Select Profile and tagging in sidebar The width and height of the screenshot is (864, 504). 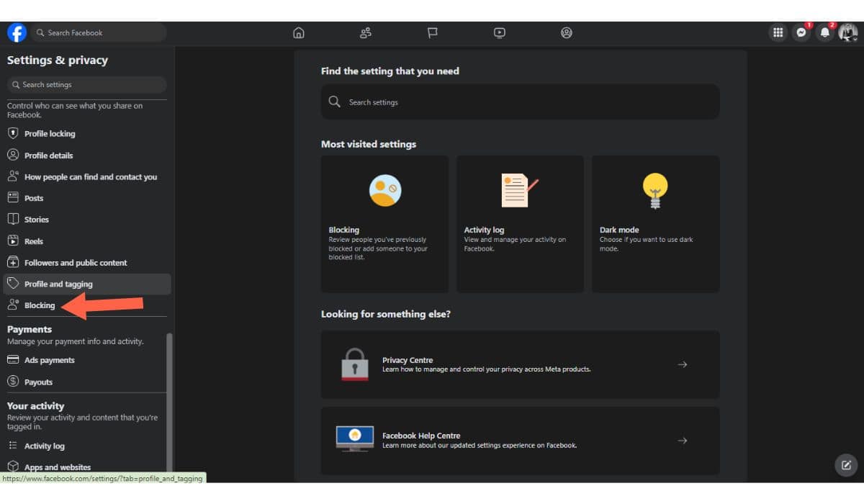[86, 284]
